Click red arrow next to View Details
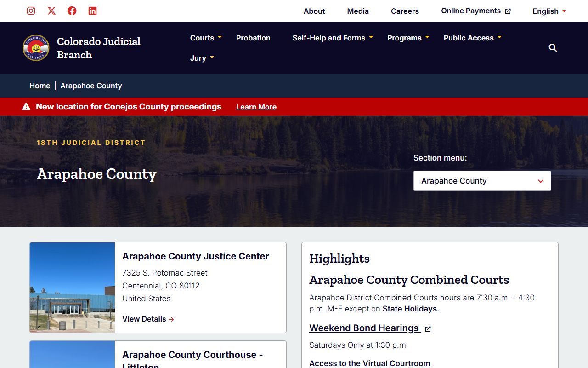Viewport: 588px width, 368px height. click(171, 319)
